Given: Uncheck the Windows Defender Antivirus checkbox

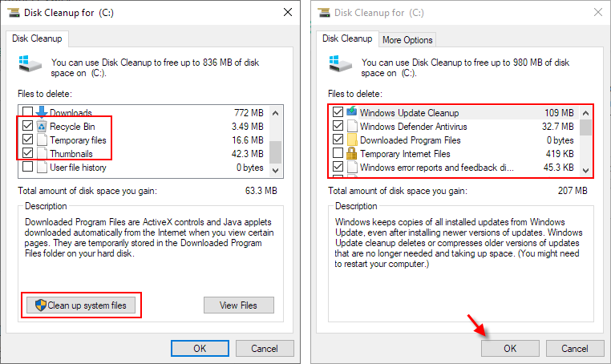Looking at the screenshot, I should (x=338, y=126).
